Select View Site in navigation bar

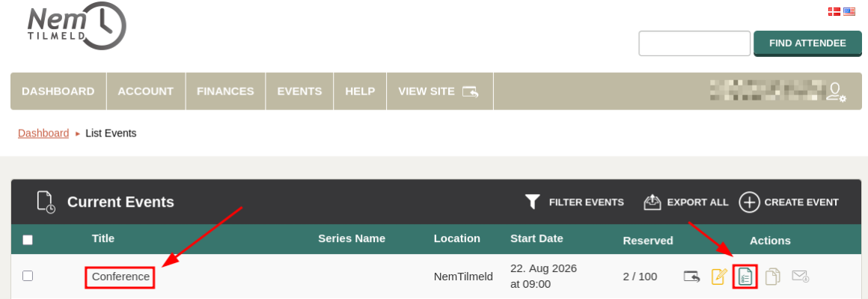tap(439, 91)
